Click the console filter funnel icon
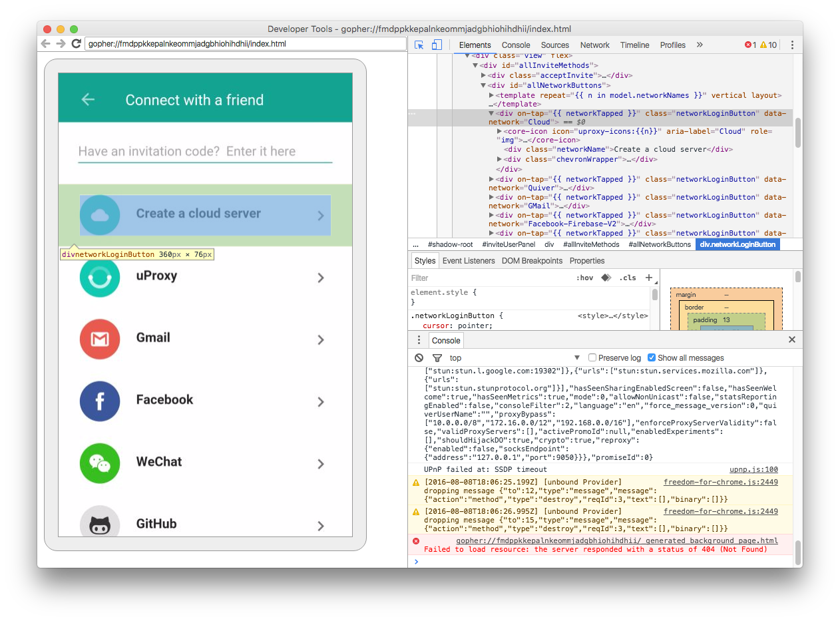Screen dimensions: 840x621 pyautogui.click(x=437, y=357)
